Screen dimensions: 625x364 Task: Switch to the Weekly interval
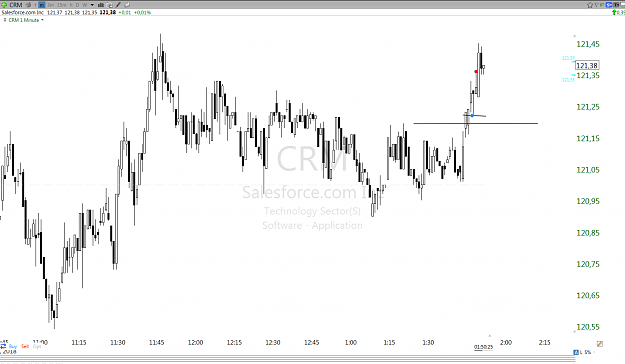[85, 5]
